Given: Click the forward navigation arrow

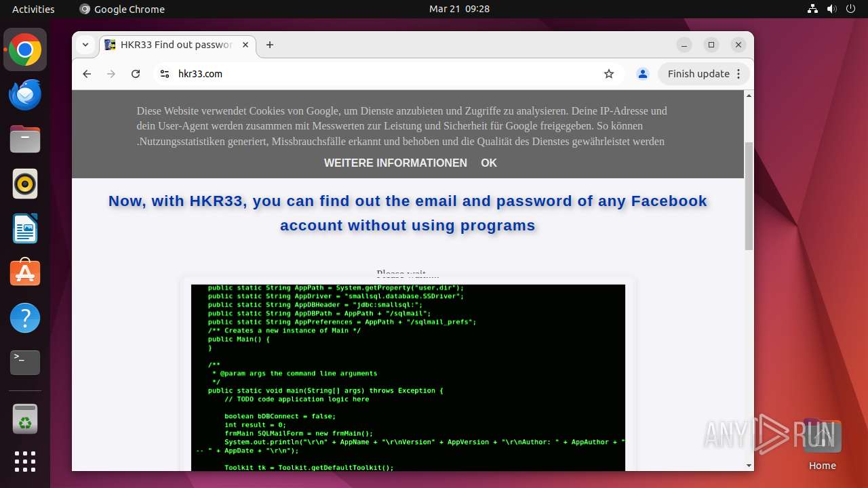Looking at the screenshot, I should point(111,74).
